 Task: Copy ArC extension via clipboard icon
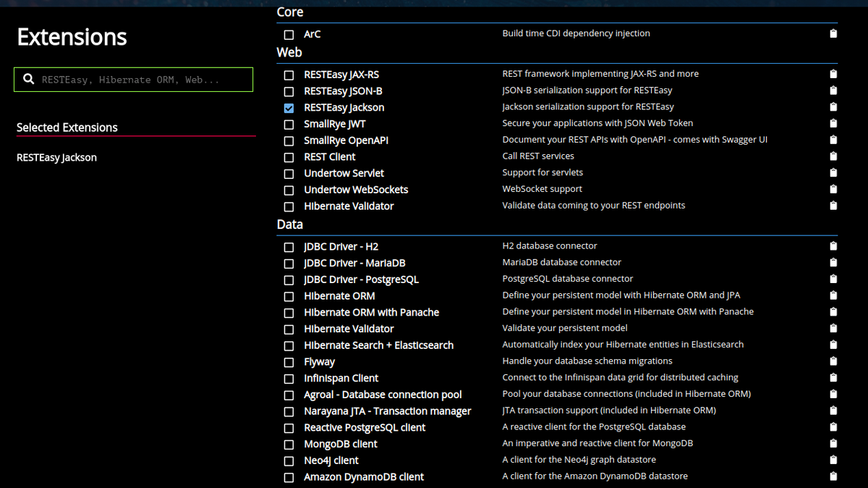[833, 33]
